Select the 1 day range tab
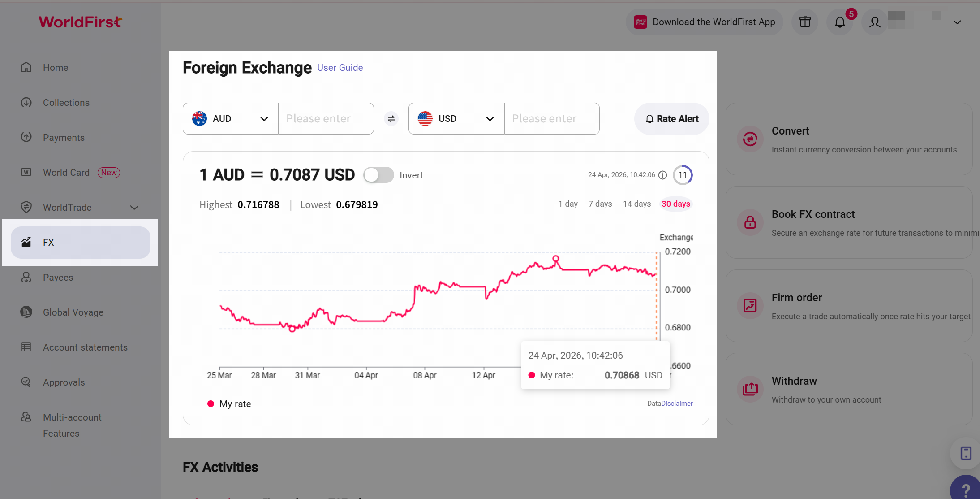Viewport: 980px width, 499px height. [x=568, y=204]
